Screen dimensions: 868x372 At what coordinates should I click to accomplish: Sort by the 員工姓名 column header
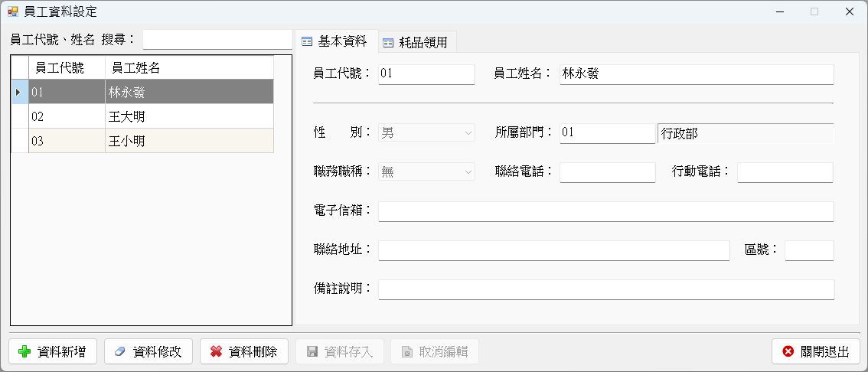coord(189,67)
